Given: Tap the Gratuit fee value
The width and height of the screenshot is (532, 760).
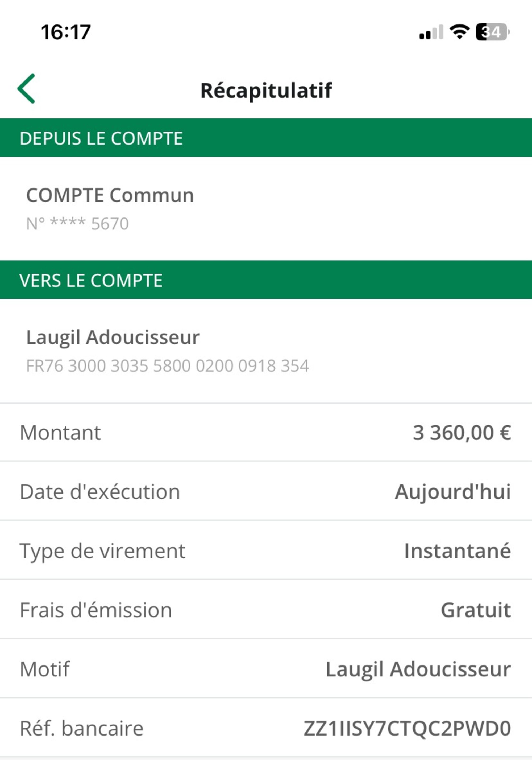Looking at the screenshot, I should 476,610.
